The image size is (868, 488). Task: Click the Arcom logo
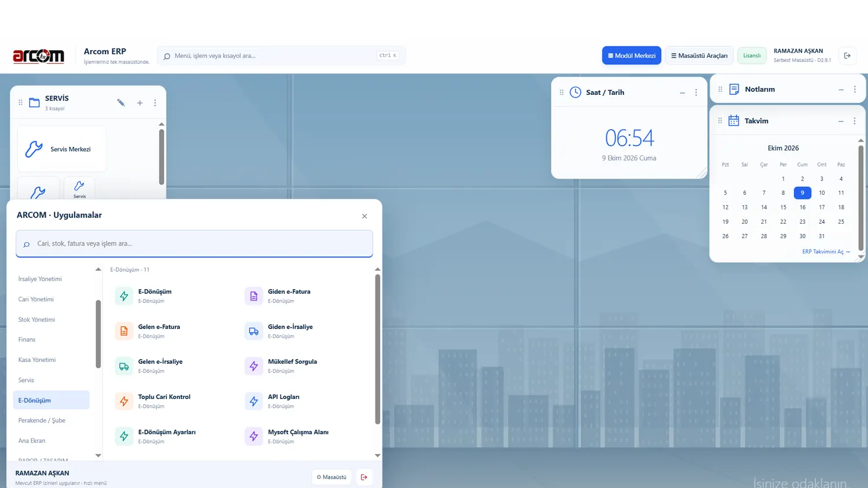(38, 56)
